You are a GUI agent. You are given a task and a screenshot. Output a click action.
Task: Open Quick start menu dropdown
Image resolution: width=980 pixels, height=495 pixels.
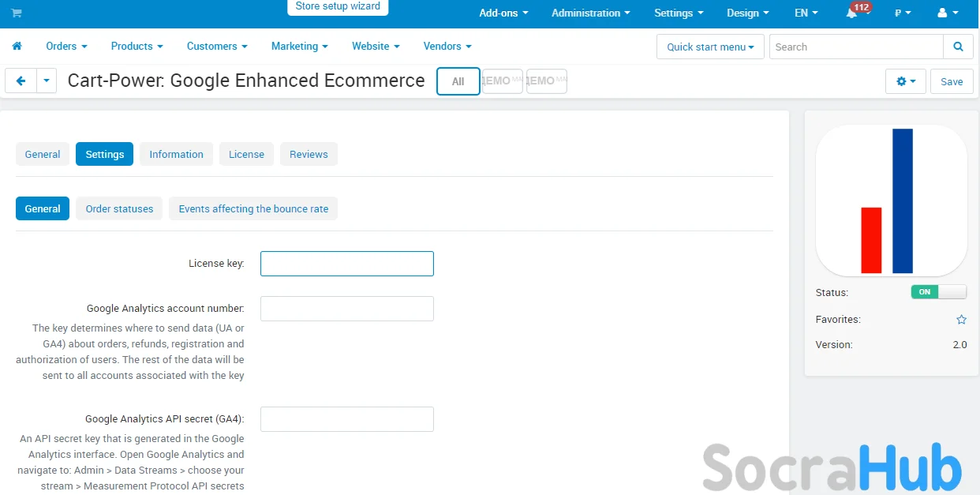tap(710, 47)
